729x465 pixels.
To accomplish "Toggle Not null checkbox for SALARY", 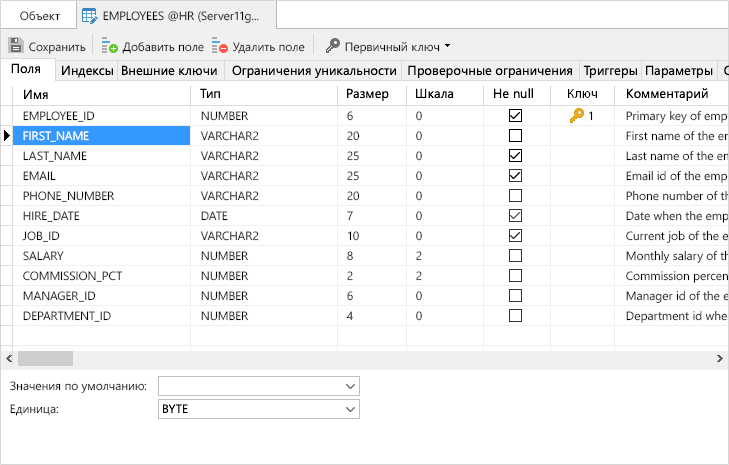I will 515,256.
